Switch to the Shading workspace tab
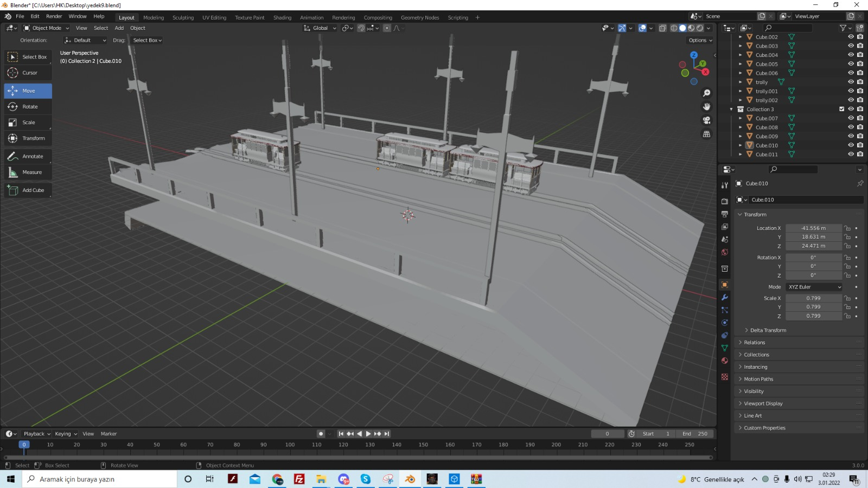The width and height of the screenshot is (868, 488). point(282,17)
